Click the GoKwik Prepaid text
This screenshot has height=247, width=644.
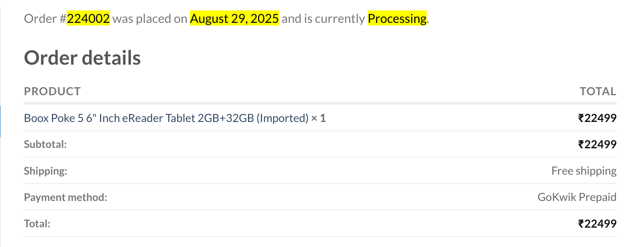coord(577,197)
